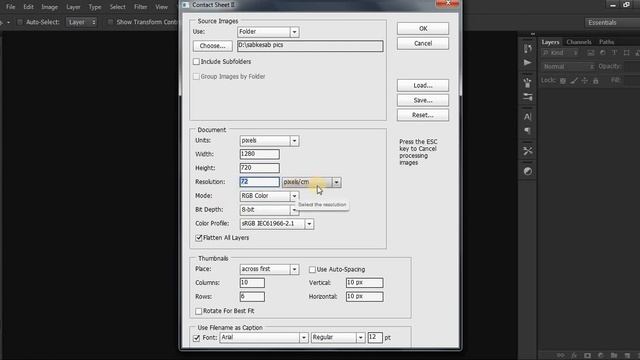Toggle Show Transform Controls checkbox
This screenshot has width=640, height=360.
[x=110, y=22]
